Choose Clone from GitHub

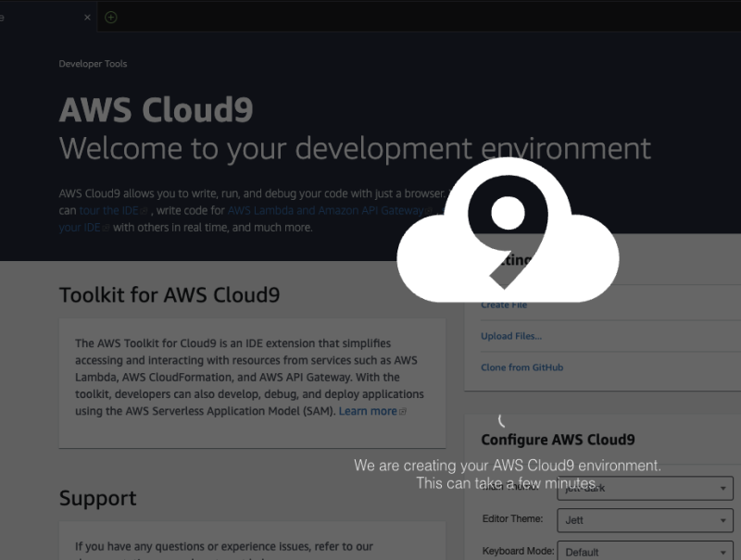(521, 367)
